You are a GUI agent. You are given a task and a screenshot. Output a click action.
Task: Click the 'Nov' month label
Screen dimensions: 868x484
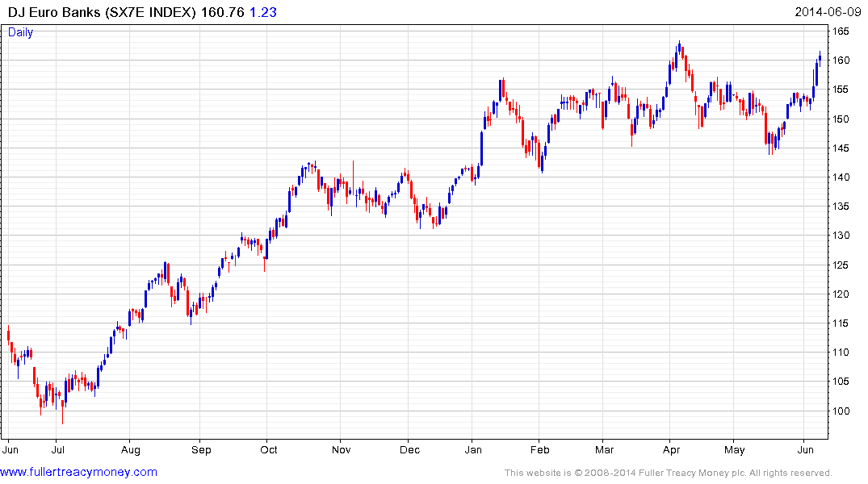341,450
